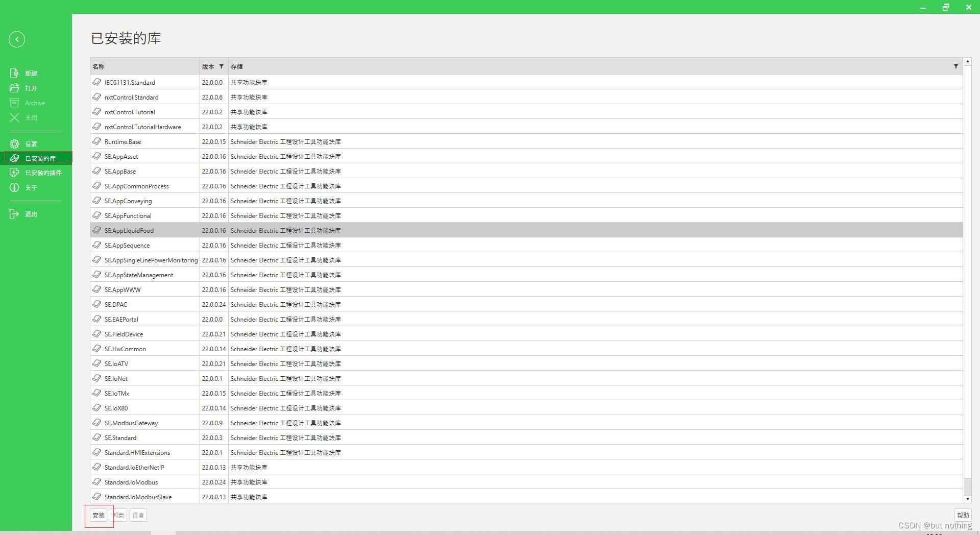This screenshot has height=535, width=980.
Task: Click library icon beside SE.ModbusGateway
Action: tap(96, 422)
